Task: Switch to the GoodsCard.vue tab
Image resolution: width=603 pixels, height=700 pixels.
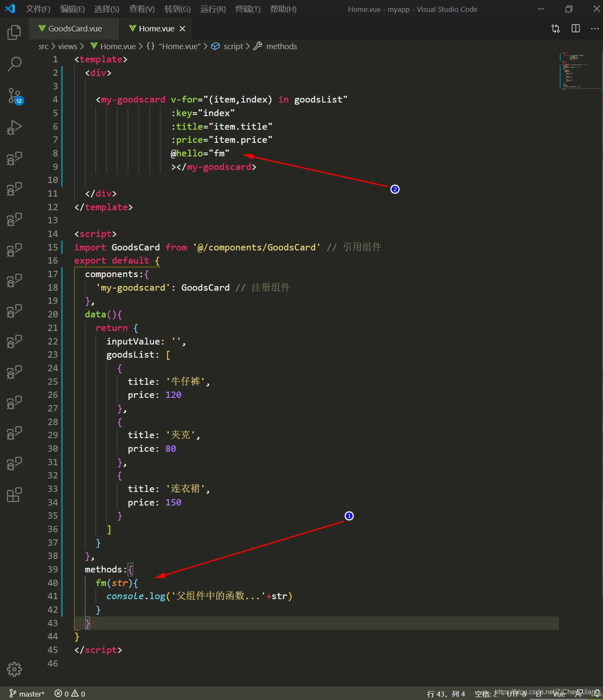Action: point(74,28)
